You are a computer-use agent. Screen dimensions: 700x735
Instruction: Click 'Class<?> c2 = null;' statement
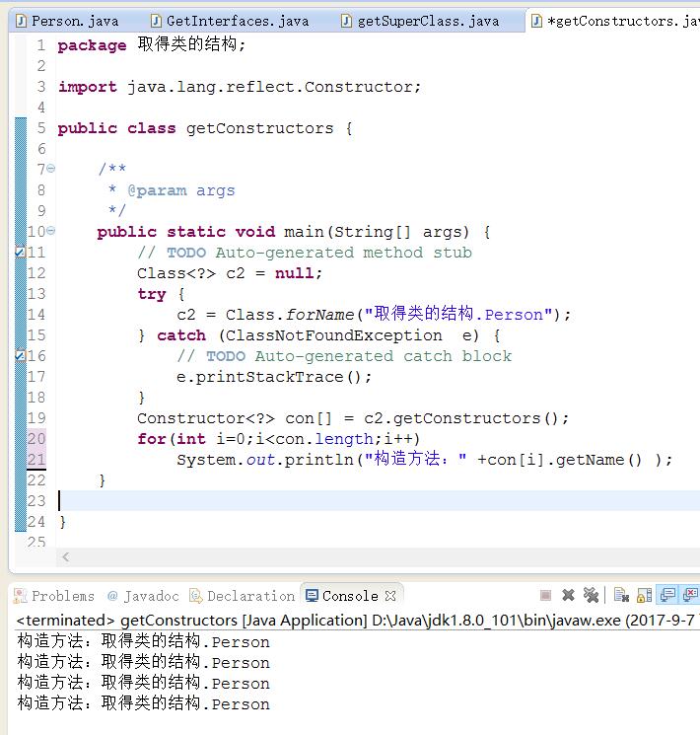(x=230, y=273)
